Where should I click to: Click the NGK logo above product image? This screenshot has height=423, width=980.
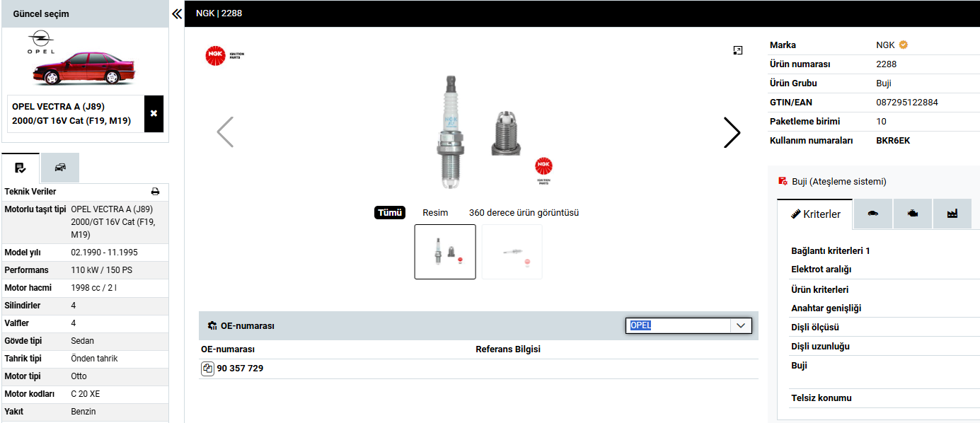(x=225, y=56)
